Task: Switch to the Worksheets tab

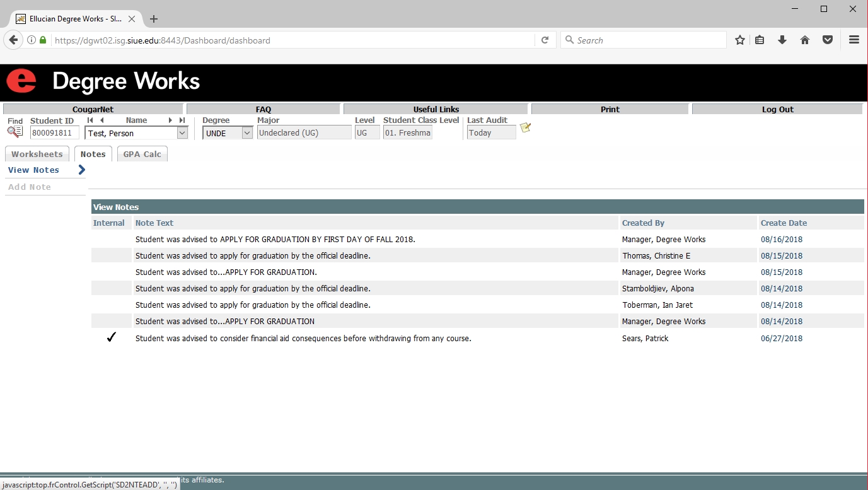Action: [37, 155]
